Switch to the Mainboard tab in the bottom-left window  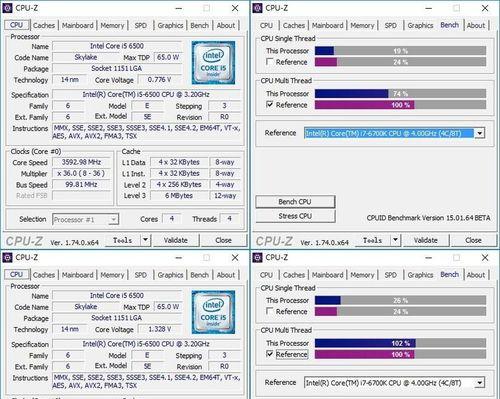(78, 275)
